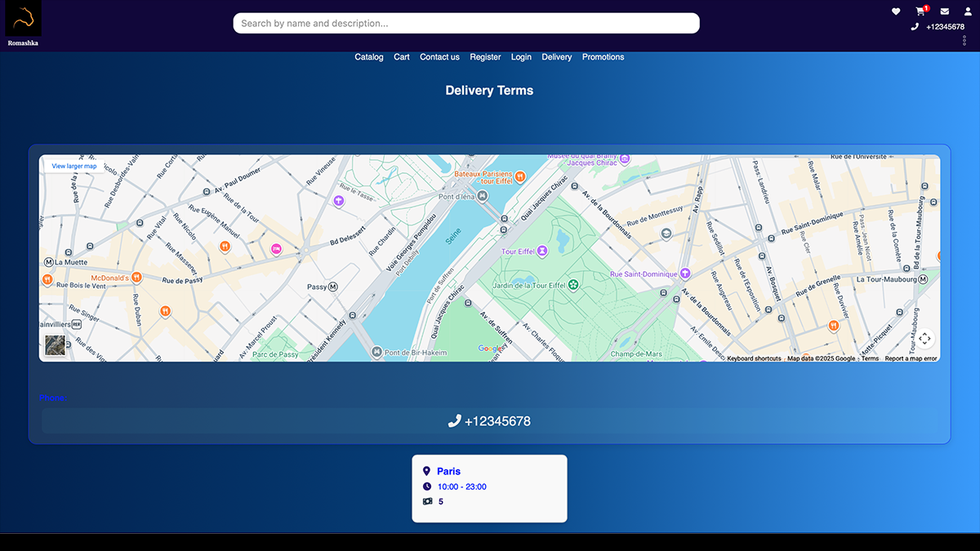The image size is (980, 551).
Task: Click the 10:00 - 23:00 hours text
Action: tap(462, 487)
